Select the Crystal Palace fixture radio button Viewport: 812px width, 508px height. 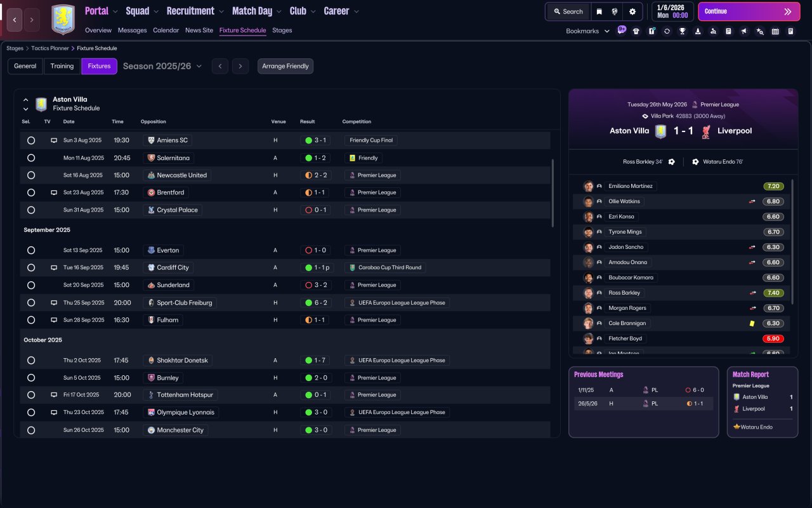(31, 210)
